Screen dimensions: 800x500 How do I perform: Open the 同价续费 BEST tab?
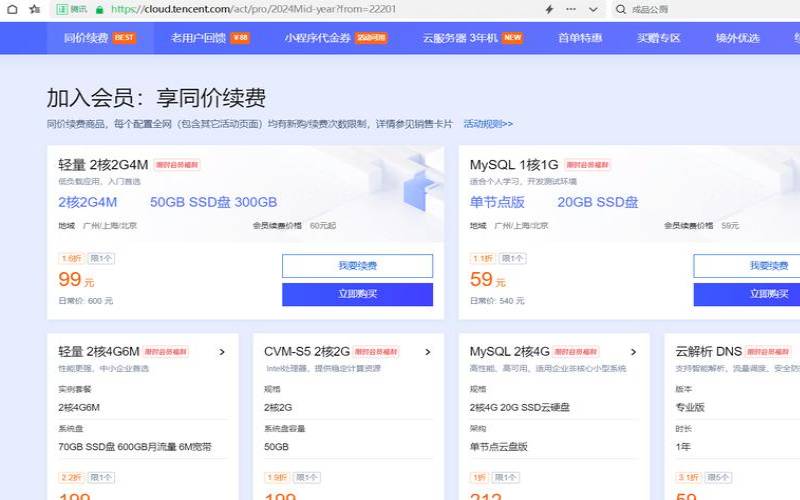[100, 38]
